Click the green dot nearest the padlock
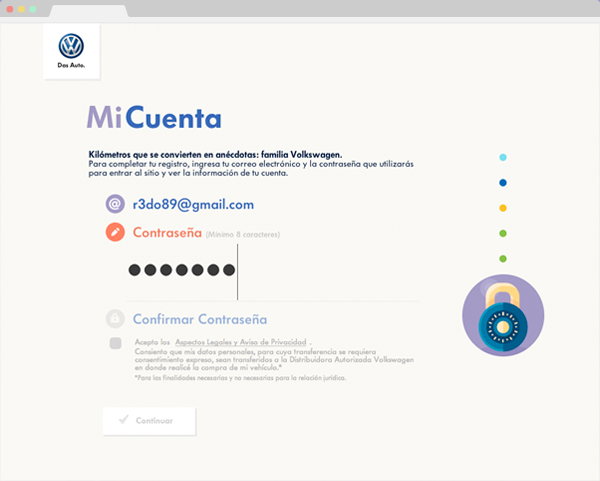This screenshot has width=600, height=481. pyautogui.click(x=502, y=258)
